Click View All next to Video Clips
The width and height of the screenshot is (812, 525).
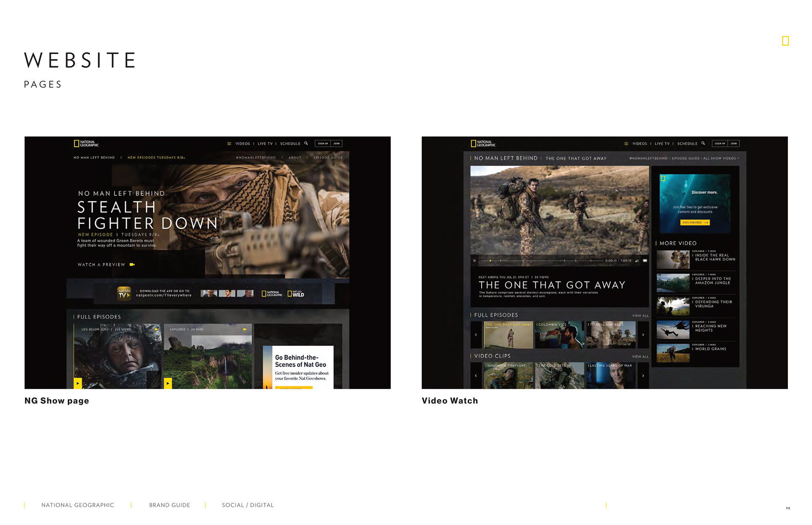click(640, 357)
